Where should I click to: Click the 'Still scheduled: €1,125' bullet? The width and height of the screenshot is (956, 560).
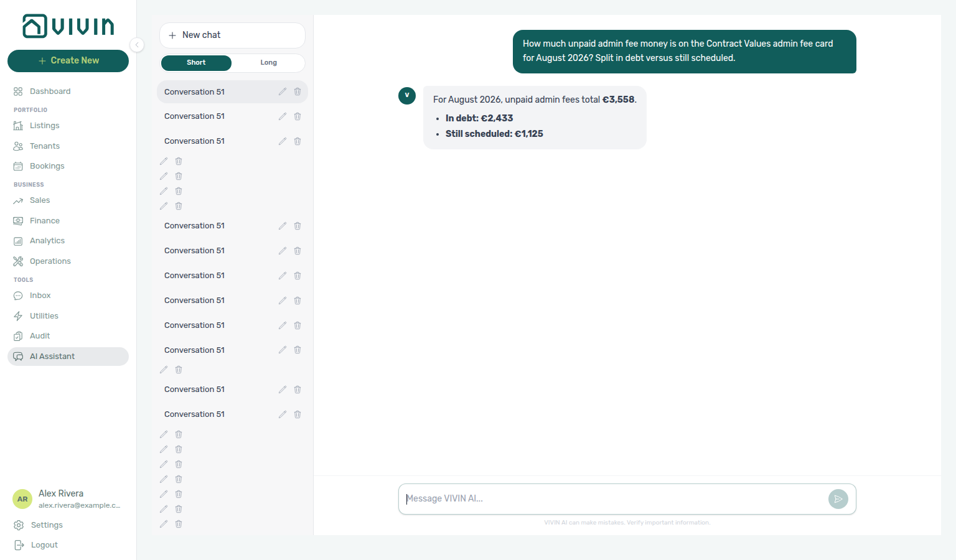click(x=494, y=134)
